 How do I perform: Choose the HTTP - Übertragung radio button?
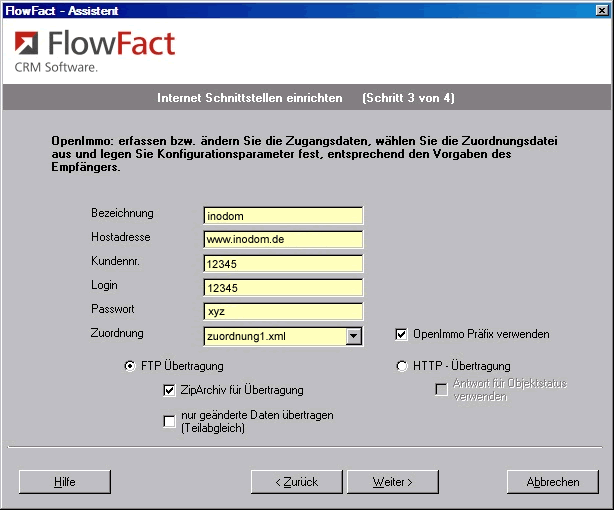click(402, 366)
